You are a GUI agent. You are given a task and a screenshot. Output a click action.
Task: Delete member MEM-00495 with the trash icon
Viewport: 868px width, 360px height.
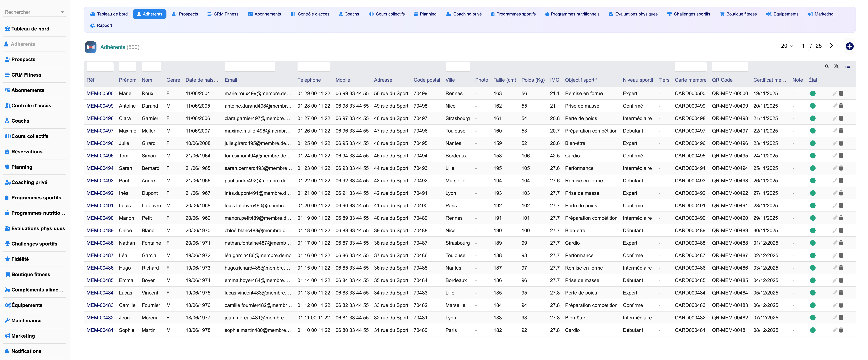tap(841, 156)
